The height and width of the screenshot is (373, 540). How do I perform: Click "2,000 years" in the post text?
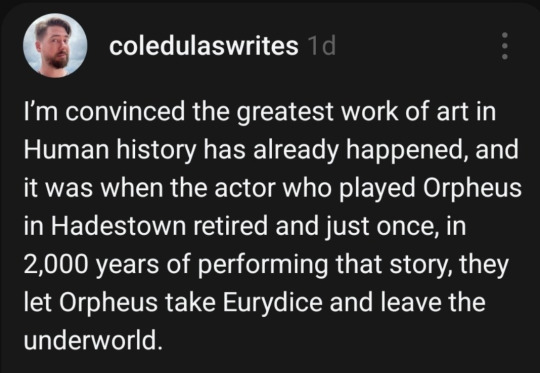click(91, 265)
